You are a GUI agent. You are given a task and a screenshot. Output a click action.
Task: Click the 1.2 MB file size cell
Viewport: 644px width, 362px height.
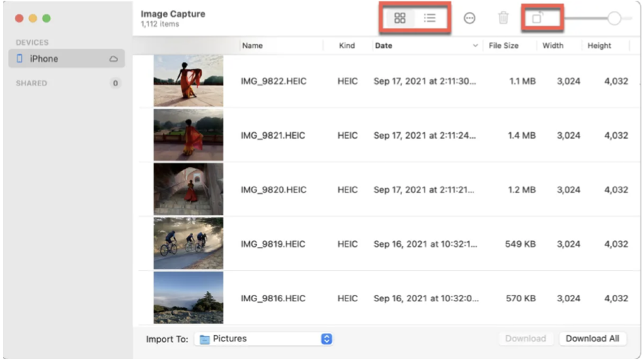click(522, 189)
